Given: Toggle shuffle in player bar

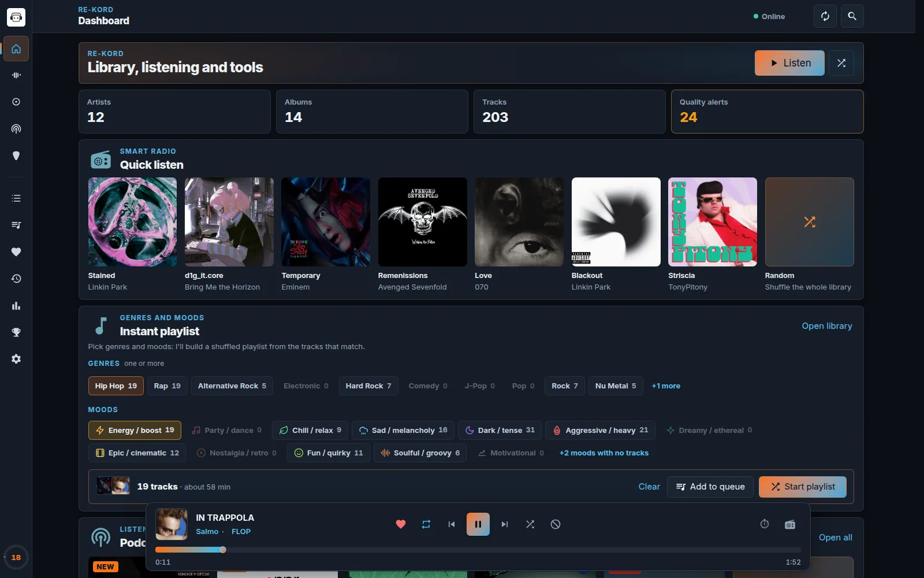Looking at the screenshot, I should point(530,524).
